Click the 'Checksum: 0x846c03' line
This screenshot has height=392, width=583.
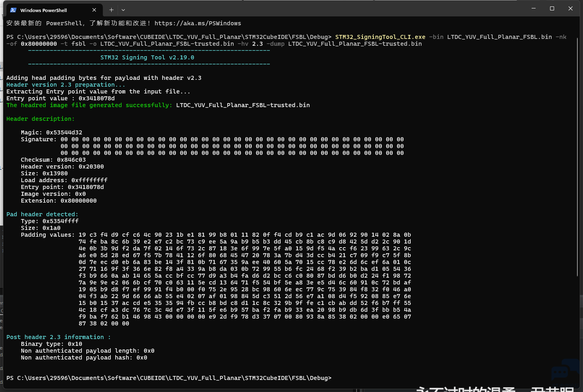(x=53, y=160)
